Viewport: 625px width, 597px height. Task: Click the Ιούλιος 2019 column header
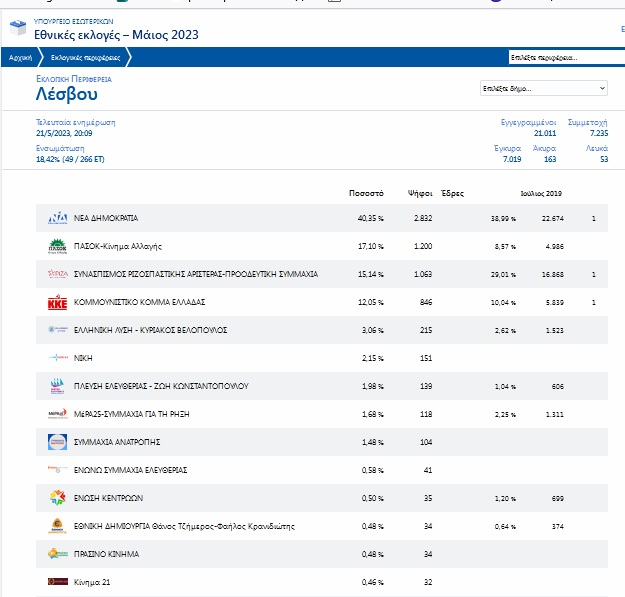pos(541,193)
